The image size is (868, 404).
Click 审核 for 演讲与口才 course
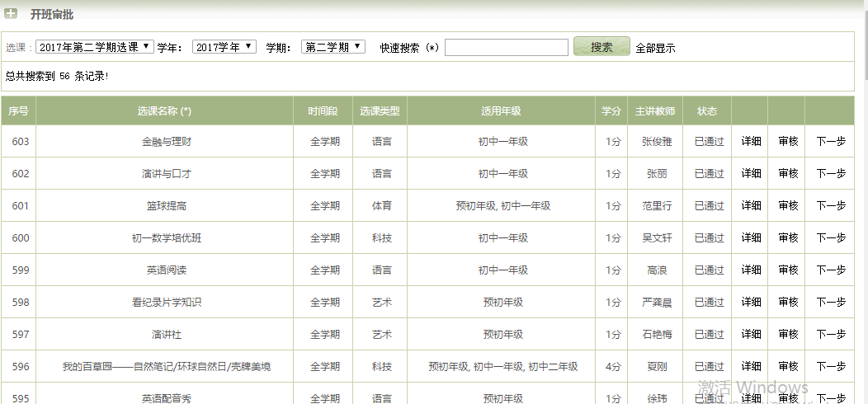787,174
